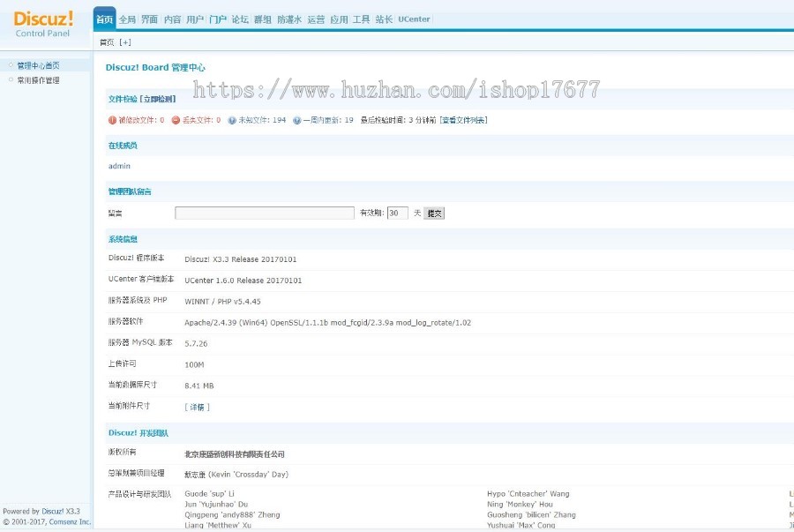Image resolution: width=794 pixels, height=532 pixels.
Task: Click the 有效期 days input field
Action: (398, 214)
